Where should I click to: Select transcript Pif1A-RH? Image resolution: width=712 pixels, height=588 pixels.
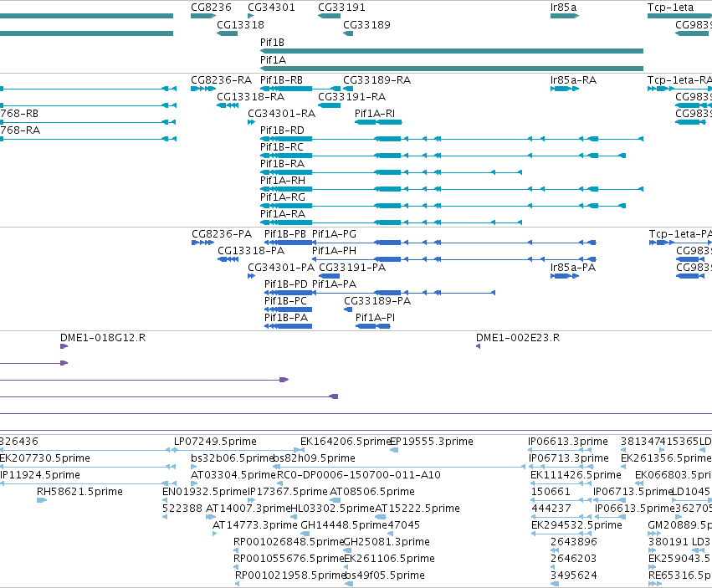(x=283, y=181)
